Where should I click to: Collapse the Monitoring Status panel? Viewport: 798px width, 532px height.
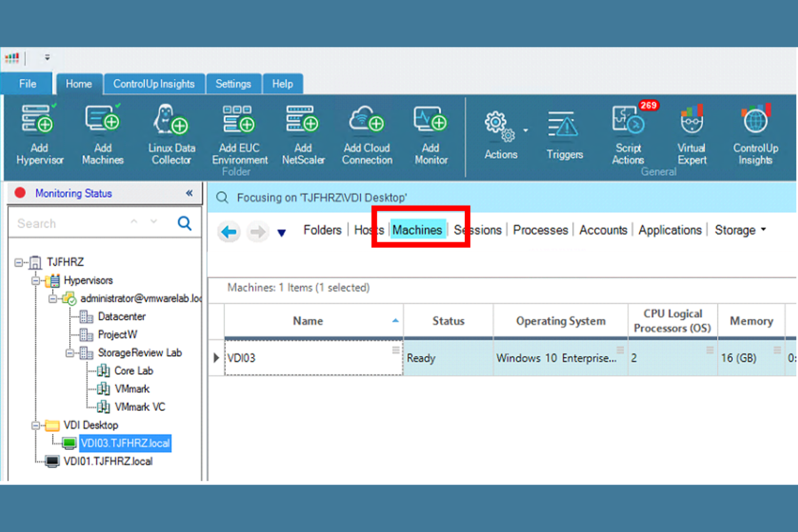[189, 193]
